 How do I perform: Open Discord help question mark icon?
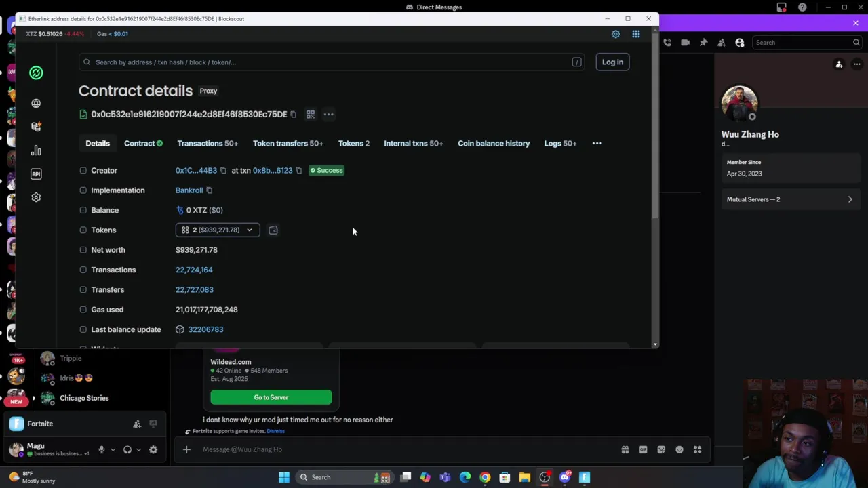click(802, 7)
